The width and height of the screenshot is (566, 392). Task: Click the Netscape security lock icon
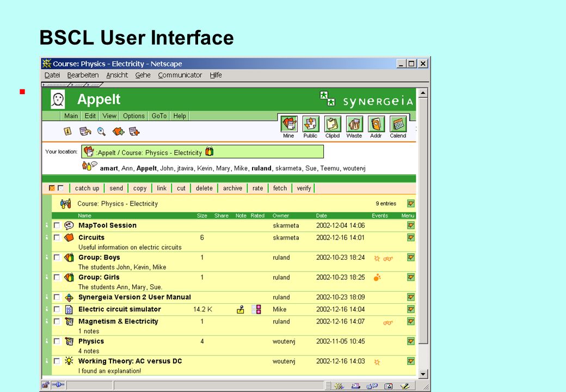[x=46, y=385]
